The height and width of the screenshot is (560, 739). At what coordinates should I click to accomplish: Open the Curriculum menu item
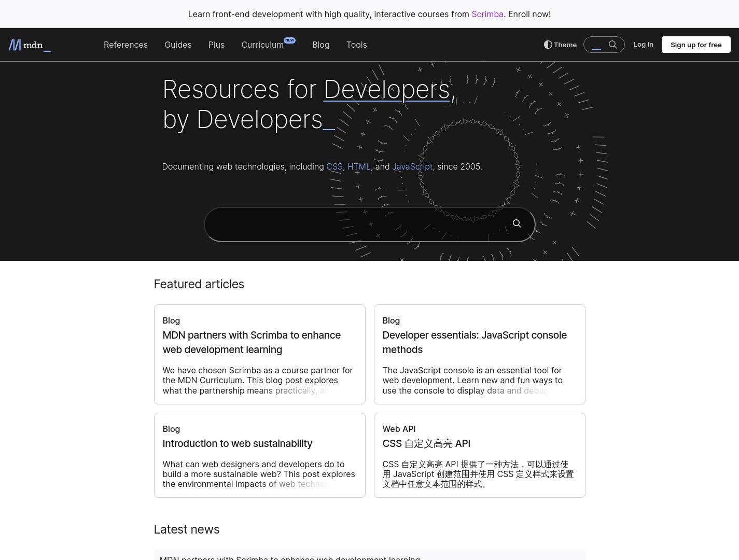(x=262, y=45)
